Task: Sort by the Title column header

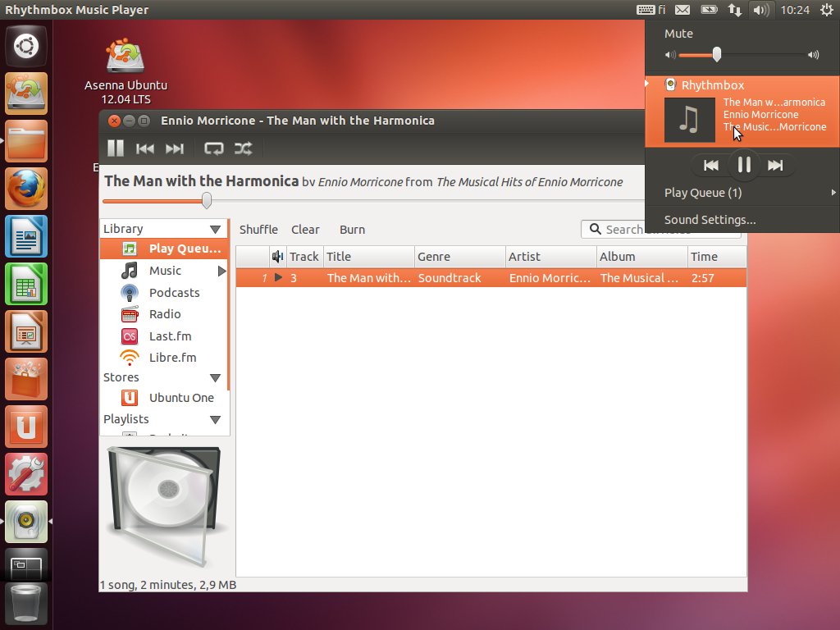Action: (x=369, y=257)
